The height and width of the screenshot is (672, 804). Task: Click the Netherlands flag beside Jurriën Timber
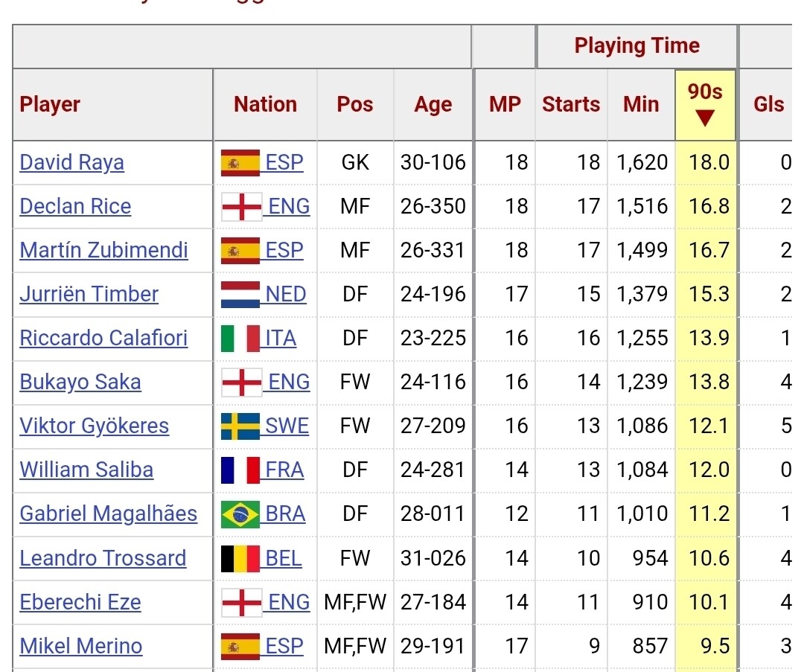click(240, 295)
